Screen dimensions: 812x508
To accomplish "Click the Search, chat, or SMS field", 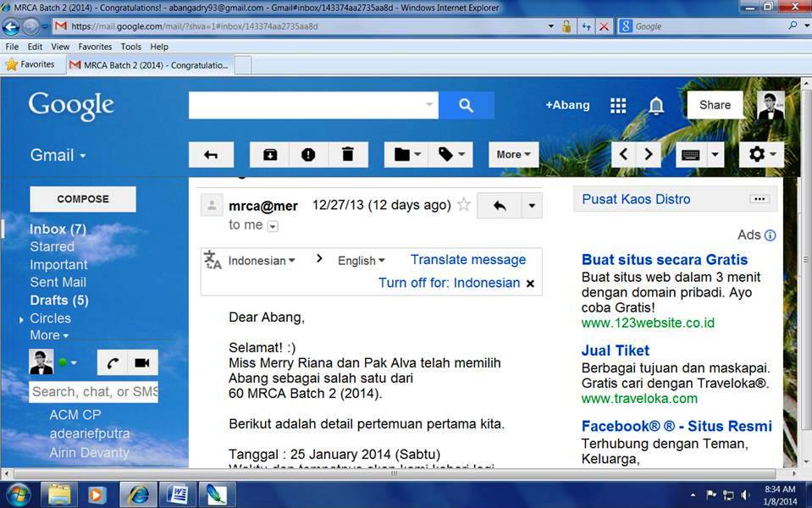I will tap(94, 392).
